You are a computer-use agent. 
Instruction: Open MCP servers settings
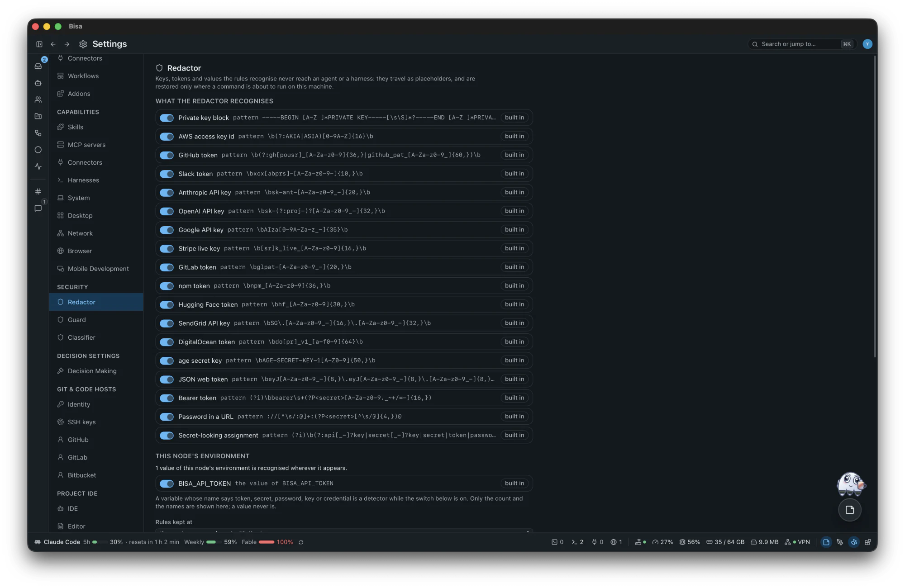tap(96, 145)
